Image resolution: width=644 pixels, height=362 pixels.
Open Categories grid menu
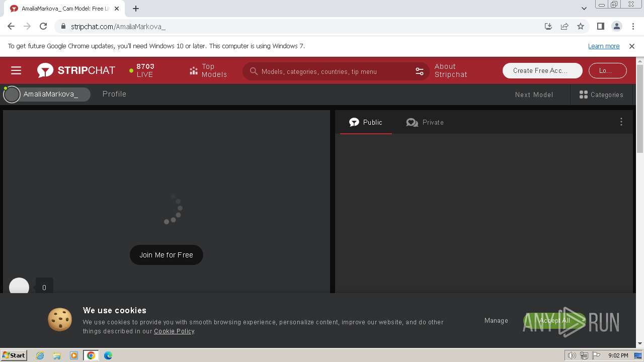tap(601, 95)
